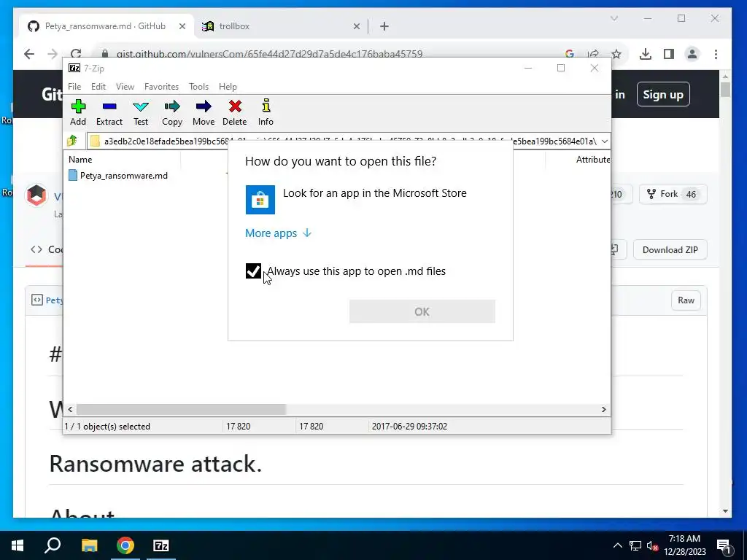Viewport: 747px width, 560px height.
Task: Click OK in open-with dialog
Action: [422, 311]
